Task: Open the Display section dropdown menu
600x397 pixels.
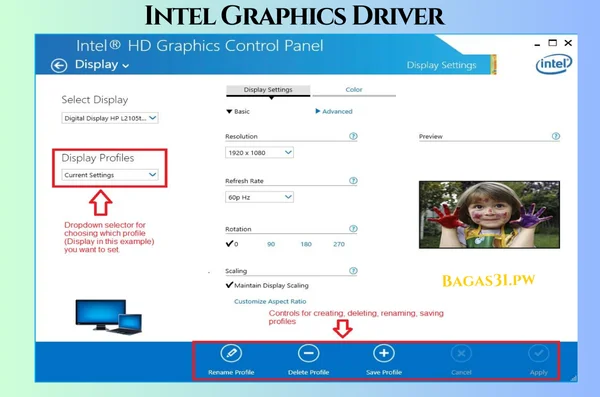Action: pyautogui.click(x=102, y=65)
